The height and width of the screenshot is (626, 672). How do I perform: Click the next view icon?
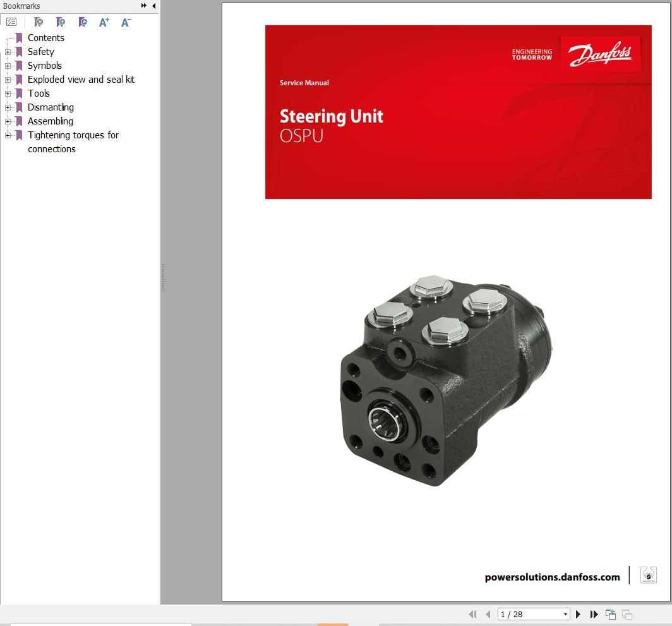pyautogui.click(x=627, y=614)
